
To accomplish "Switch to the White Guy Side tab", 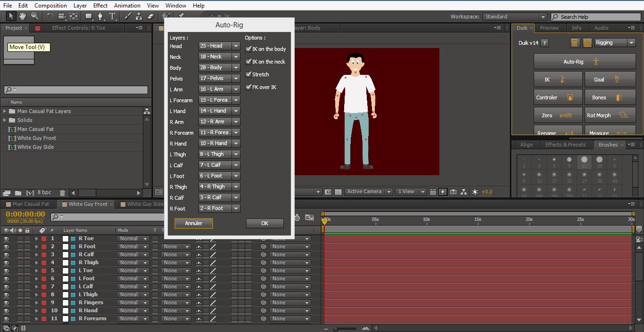I will coord(143,204).
